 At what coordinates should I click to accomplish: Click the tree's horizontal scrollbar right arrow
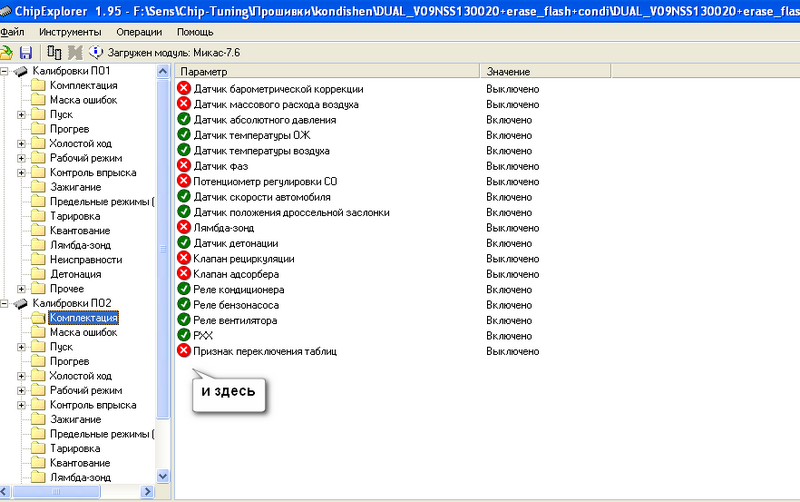147,491
